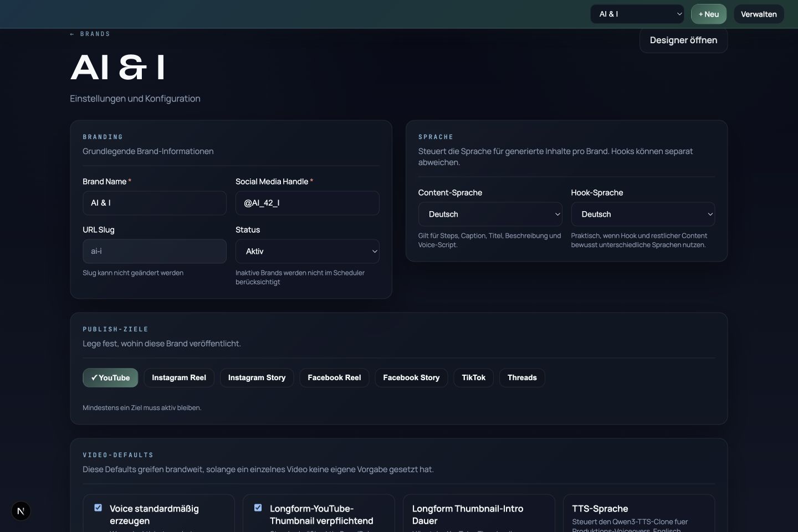The height and width of the screenshot is (532, 798).
Task: Click the URL Slug field
Action: (x=155, y=251)
